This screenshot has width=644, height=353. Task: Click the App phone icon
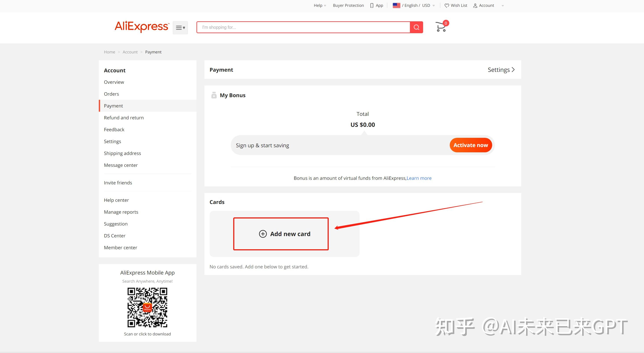click(x=372, y=5)
